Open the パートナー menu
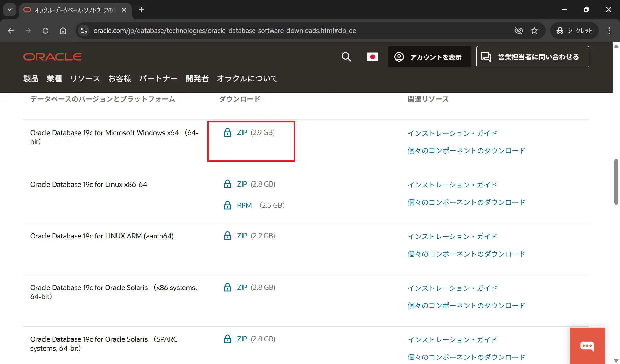This screenshot has width=620, height=364. [x=159, y=78]
